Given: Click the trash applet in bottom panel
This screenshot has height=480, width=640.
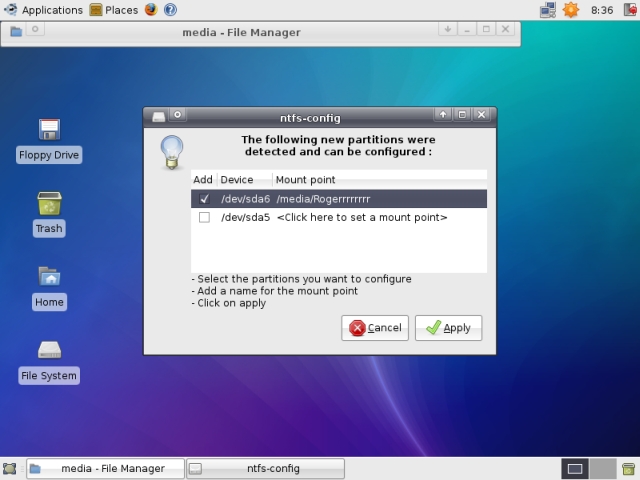Looking at the screenshot, I should 629,468.
